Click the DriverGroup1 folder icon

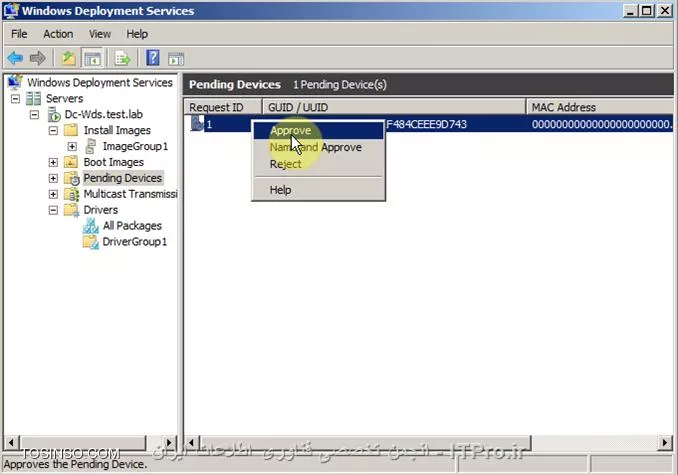pyautogui.click(x=91, y=242)
